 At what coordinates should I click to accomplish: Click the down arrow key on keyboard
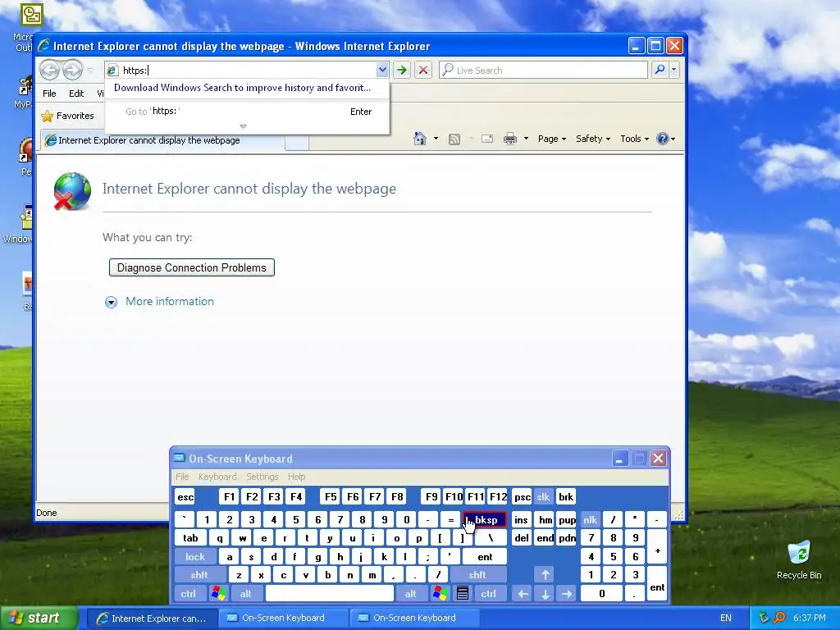(x=546, y=594)
